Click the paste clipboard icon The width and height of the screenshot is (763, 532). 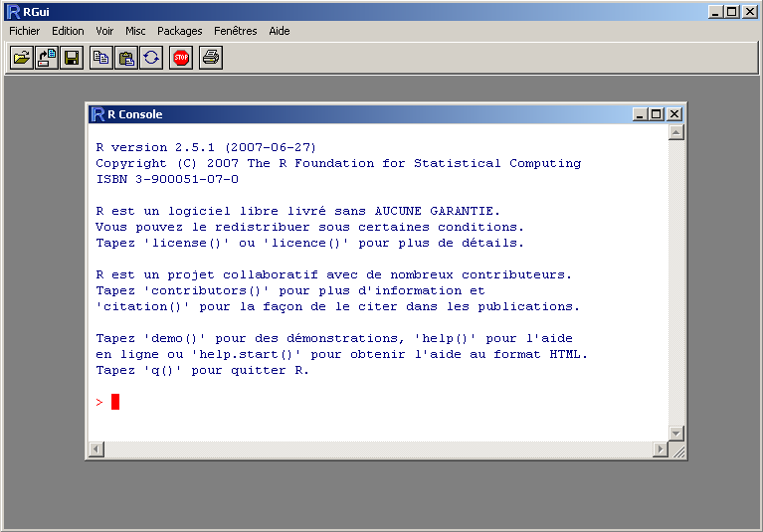click(x=126, y=58)
